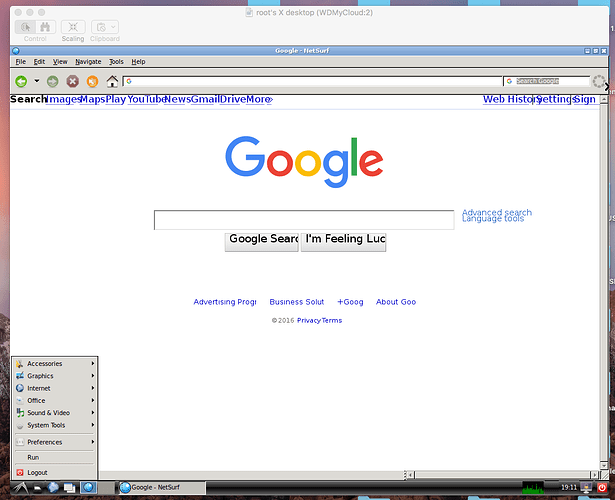The height and width of the screenshot is (500, 615).
Task: Stop loading with the red X icon
Action: pos(73,81)
